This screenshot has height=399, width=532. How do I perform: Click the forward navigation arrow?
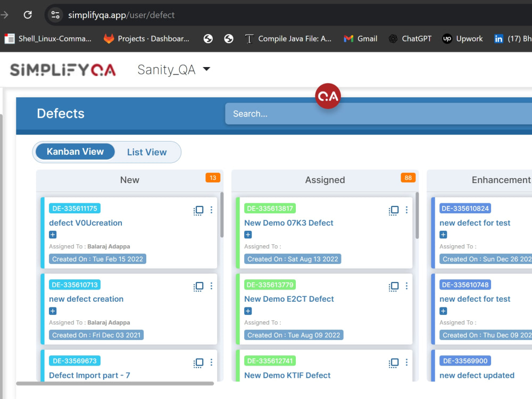click(4, 14)
